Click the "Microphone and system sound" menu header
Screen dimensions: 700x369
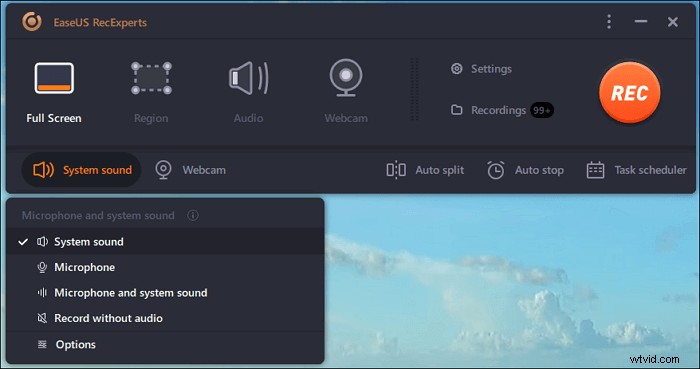pos(98,216)
